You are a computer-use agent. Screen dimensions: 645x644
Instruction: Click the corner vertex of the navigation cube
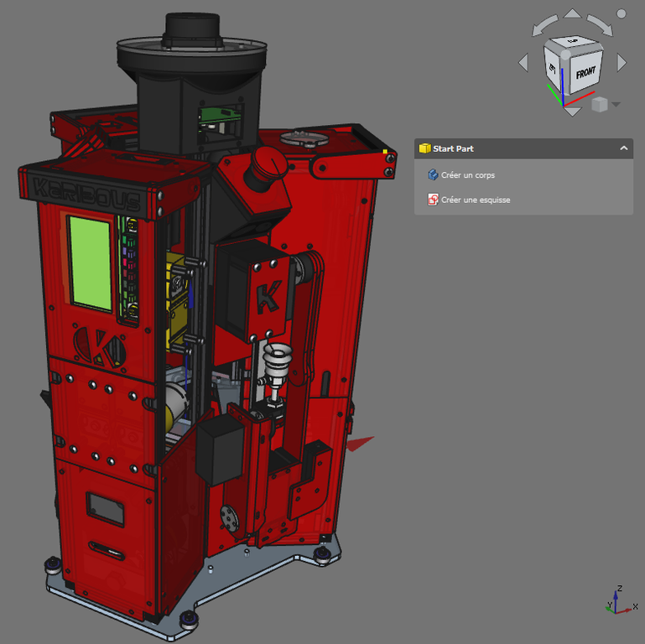(566, 54)
